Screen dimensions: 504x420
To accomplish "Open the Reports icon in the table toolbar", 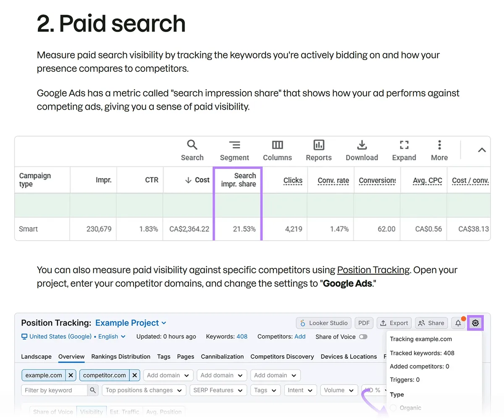I will 319,145.
